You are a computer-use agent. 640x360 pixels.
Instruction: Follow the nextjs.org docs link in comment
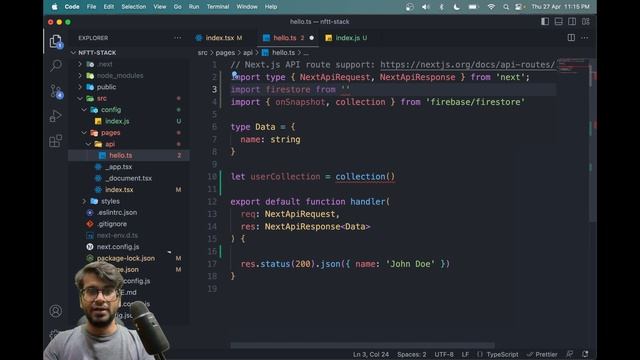[x=468, y=64]
